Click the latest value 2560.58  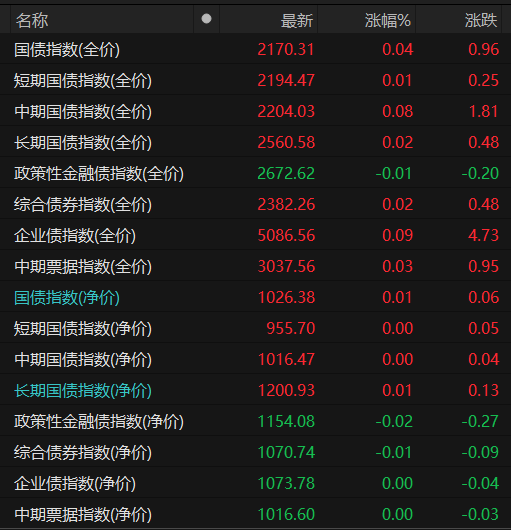(286, 142)
